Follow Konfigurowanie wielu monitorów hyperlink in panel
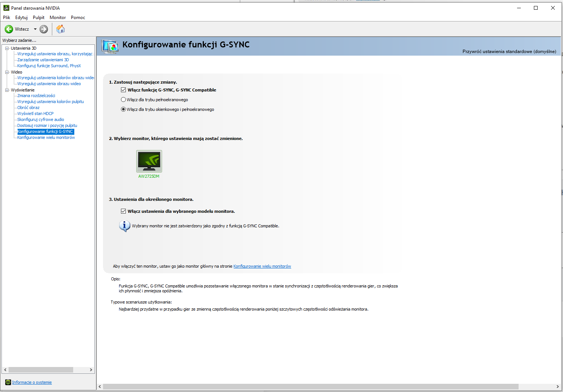563x392 pixels. tap(262, 266)
